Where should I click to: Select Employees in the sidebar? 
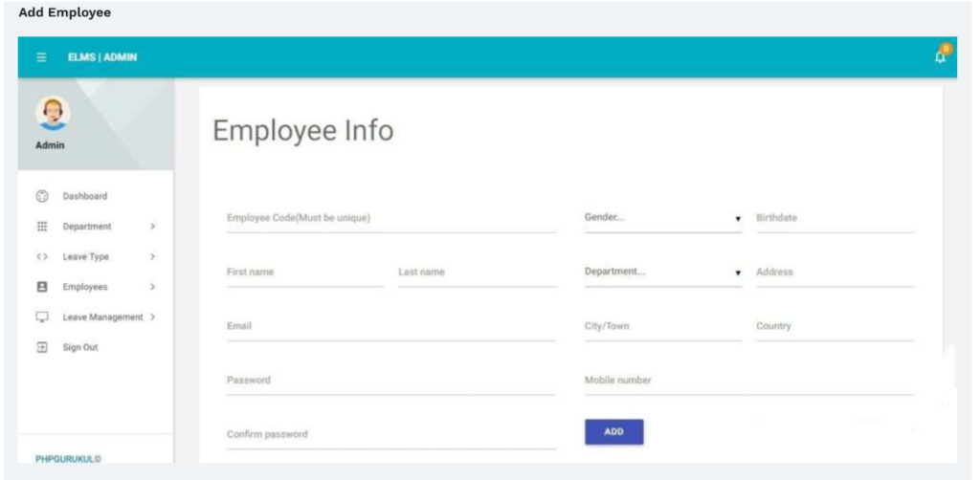click(85, 287)
